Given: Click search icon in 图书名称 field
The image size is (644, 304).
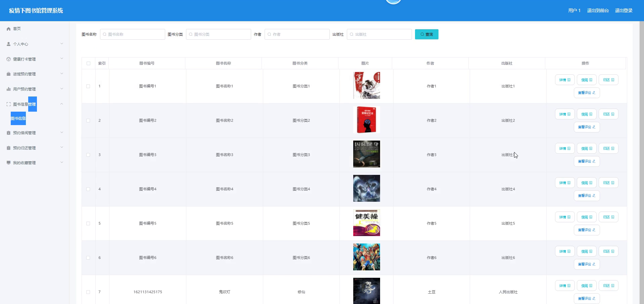Looking at the screenshot, I should tap(105, 34).
